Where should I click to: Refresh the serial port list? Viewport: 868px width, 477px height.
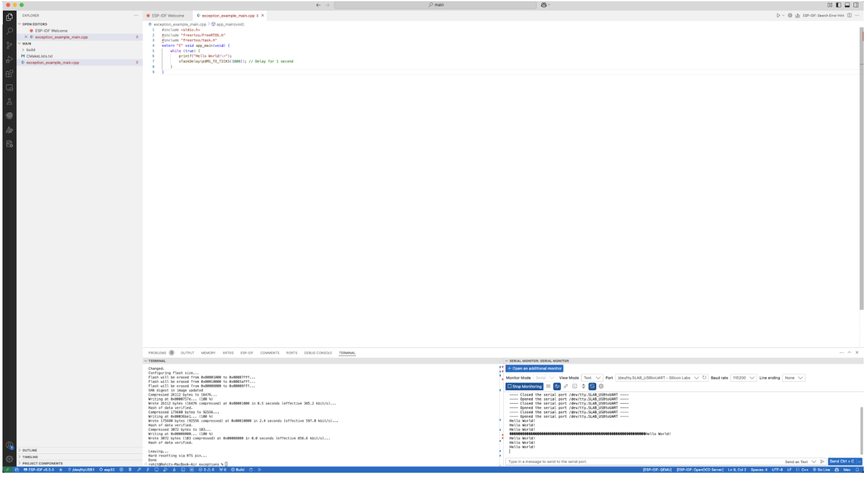point(704,378)
